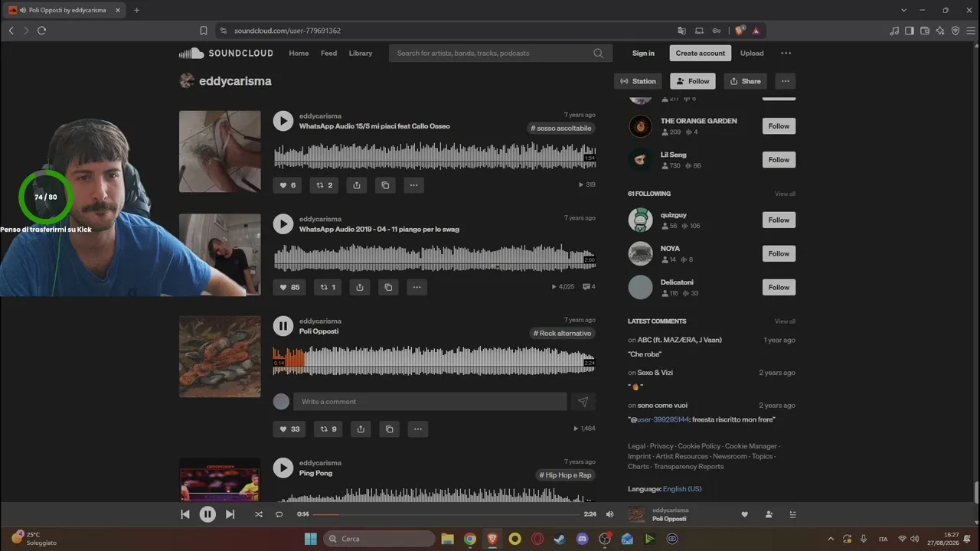Follow eddycarisma from the profile header
The width and height of the screenshot is (980, 551).
pos(693,81)
